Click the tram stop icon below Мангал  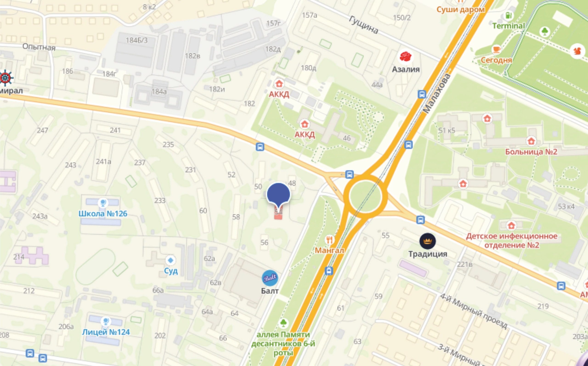click(x=329, y=271)
